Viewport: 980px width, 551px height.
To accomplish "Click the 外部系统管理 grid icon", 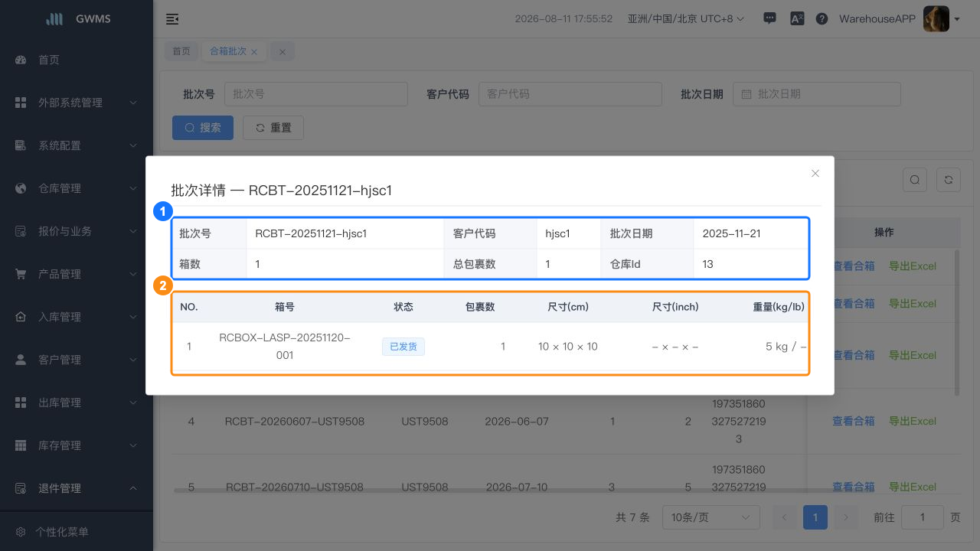I will coord(21,103).
